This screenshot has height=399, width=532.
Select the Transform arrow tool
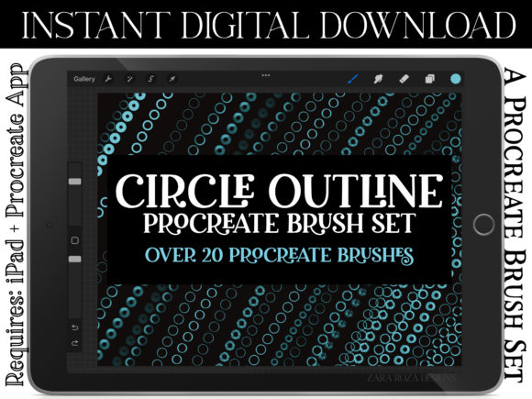pyautogui.click(x=172, y=79)
